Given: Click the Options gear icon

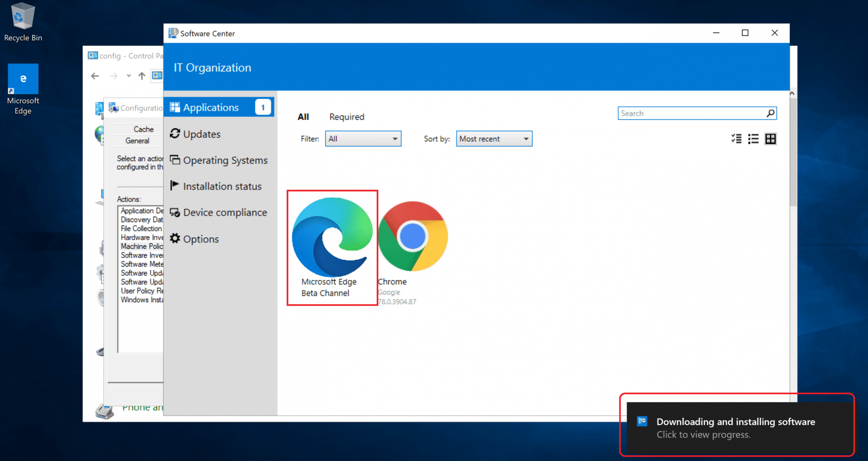Looking at the screenshot, I should (x=175, y=238).
